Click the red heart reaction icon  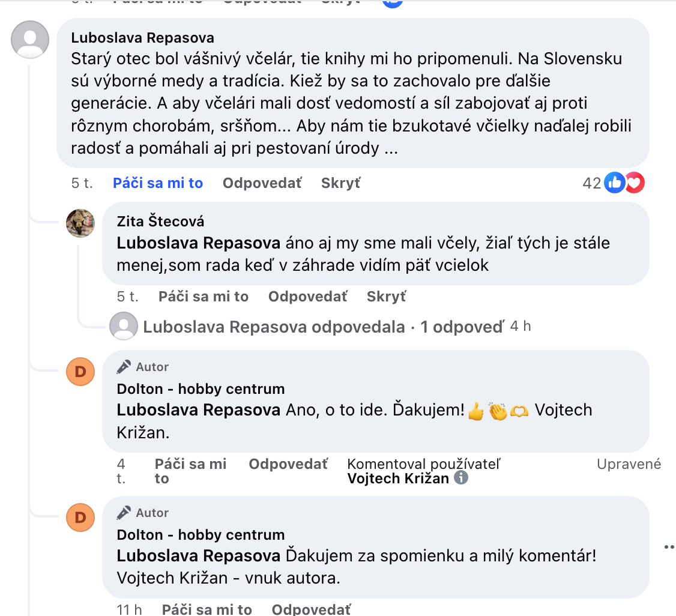(x=634, y=183)
